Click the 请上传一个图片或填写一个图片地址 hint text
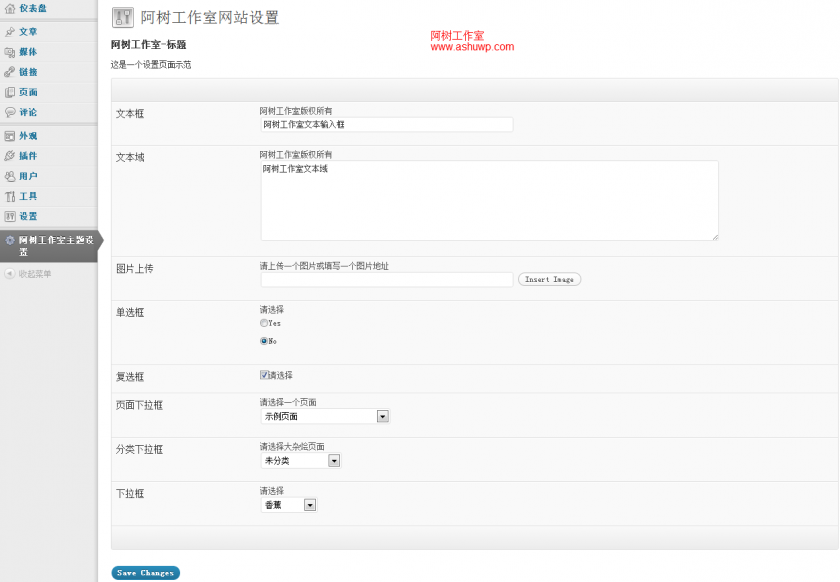 [324, 266]
